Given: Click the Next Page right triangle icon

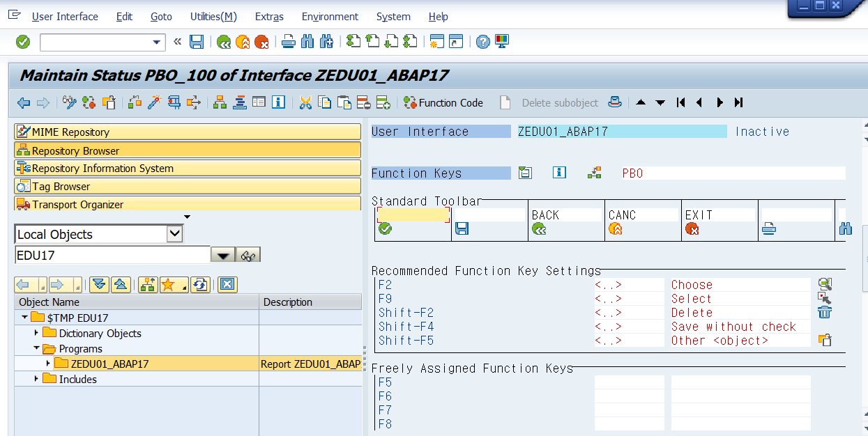Looking at the screenshot, I should coord(721,103).
